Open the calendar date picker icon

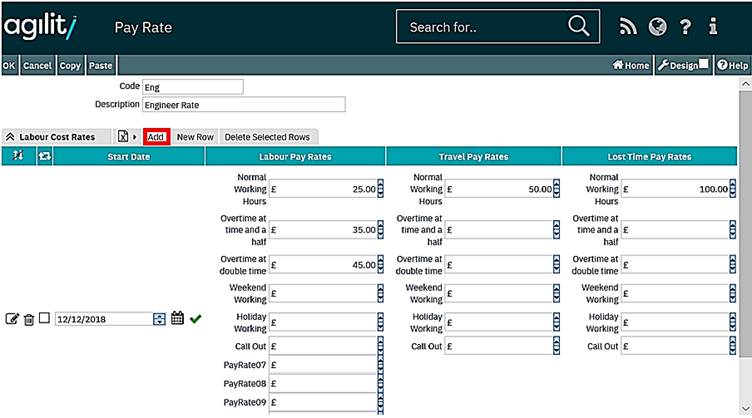pos(177,318)
